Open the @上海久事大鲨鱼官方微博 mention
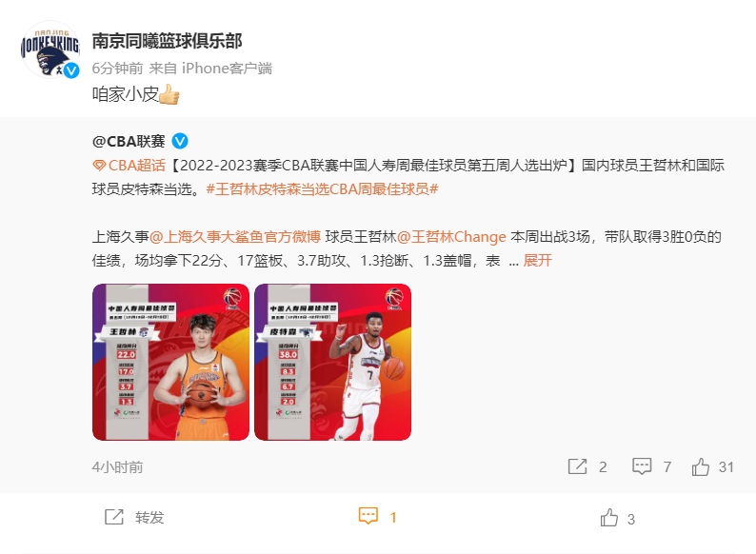756x554 pixels. [235, 237]
